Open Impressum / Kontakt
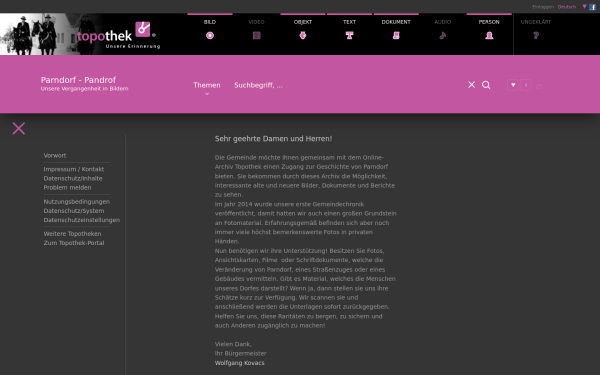 pos(73,169)
